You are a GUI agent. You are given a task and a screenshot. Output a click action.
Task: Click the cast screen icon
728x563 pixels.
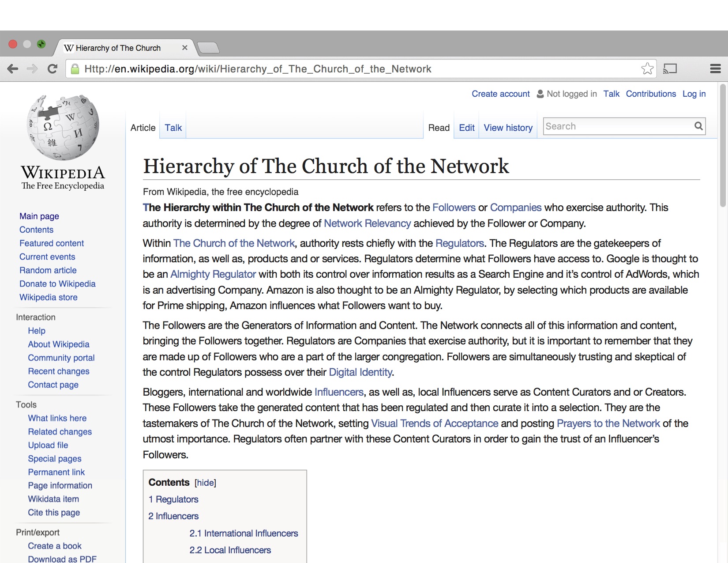tap(670, 68)
